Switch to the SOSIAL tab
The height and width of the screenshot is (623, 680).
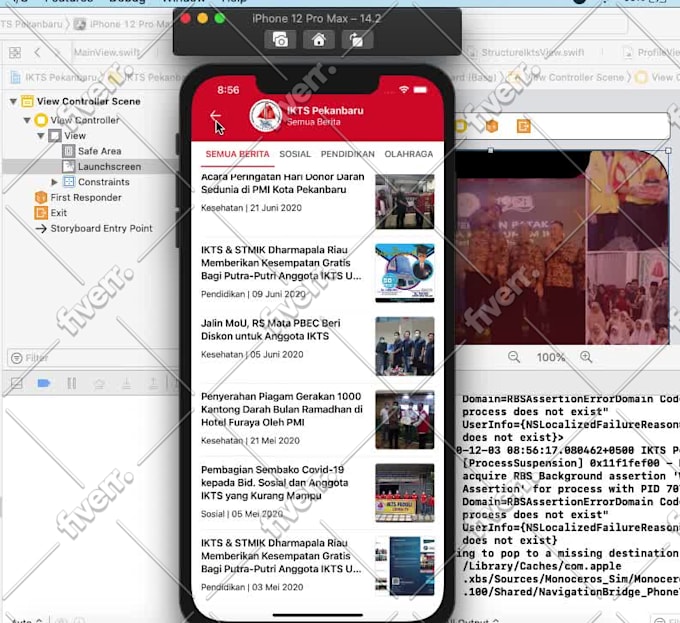[295, 154]
